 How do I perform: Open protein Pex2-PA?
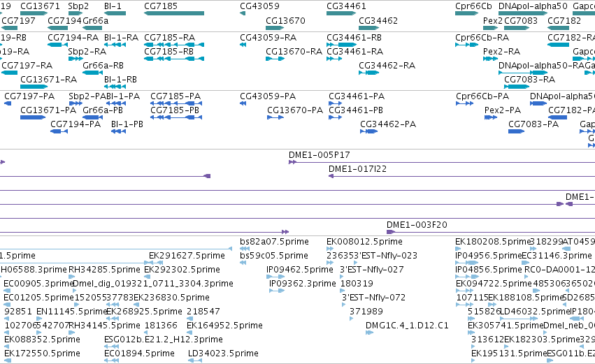(x=491, y=117)
